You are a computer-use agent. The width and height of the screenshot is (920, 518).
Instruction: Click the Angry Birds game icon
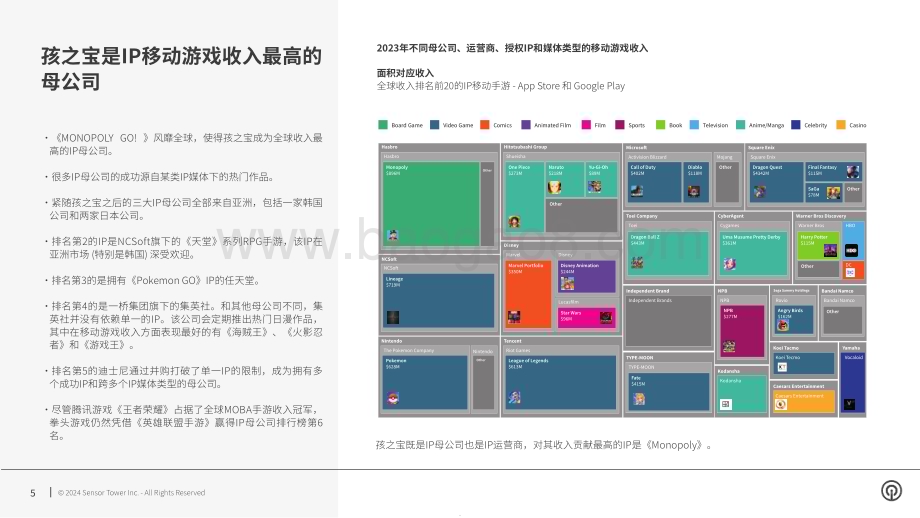(783, 324)
